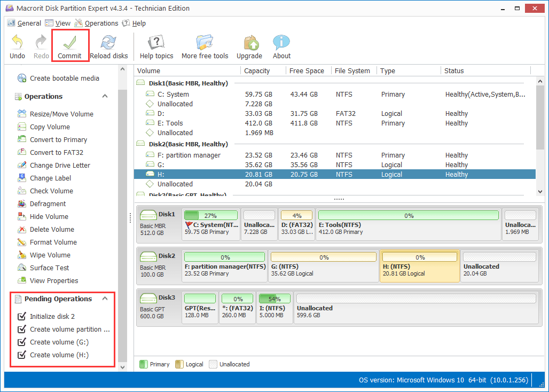The width and height of the screenshot is (549, 392).
Task: Open the Help menu
Action: 134,23
